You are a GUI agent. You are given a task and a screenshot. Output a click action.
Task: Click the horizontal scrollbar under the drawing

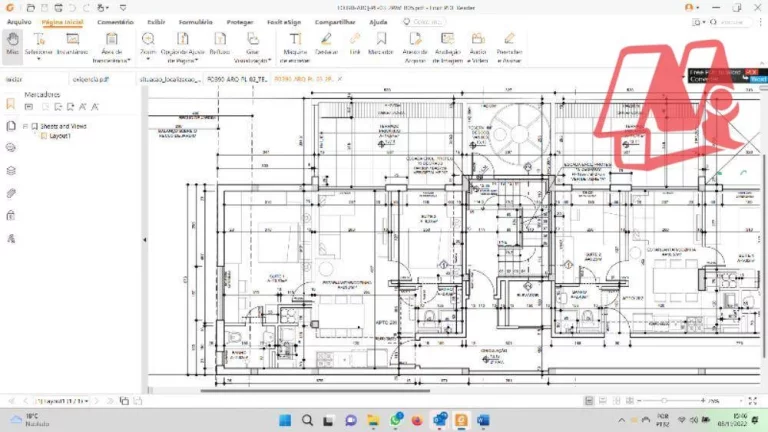(x=315, y=390)
